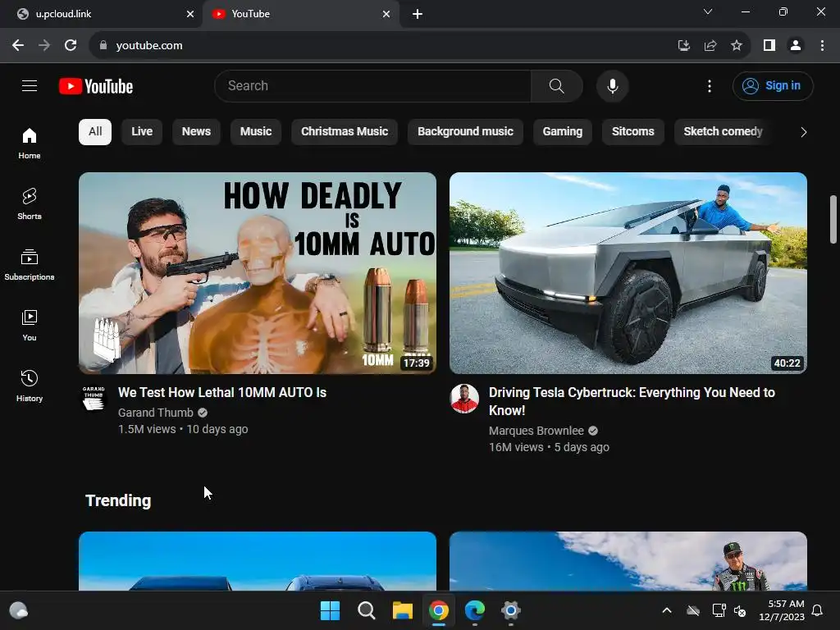Screen dimensions: 840x630
Task: Play the 10MM AUTO video thumbnail
Action: [257, 272]
